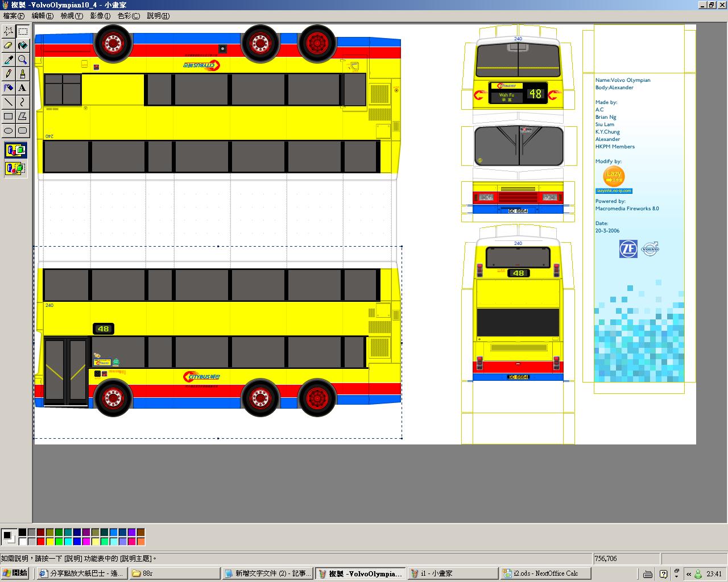Pick the olive palette color
728x582 pixels.
coord(49,533)
